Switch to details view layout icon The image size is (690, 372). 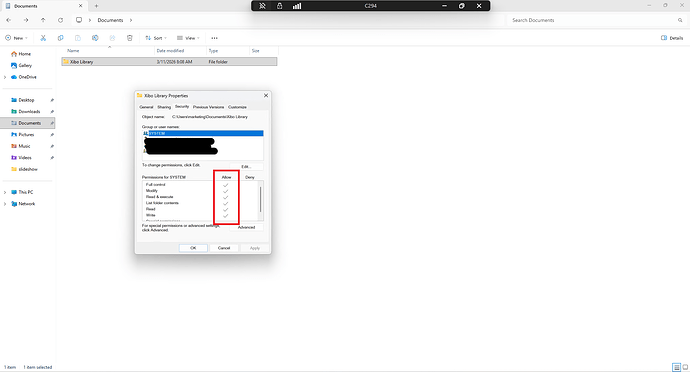click(x=676, y=367)
